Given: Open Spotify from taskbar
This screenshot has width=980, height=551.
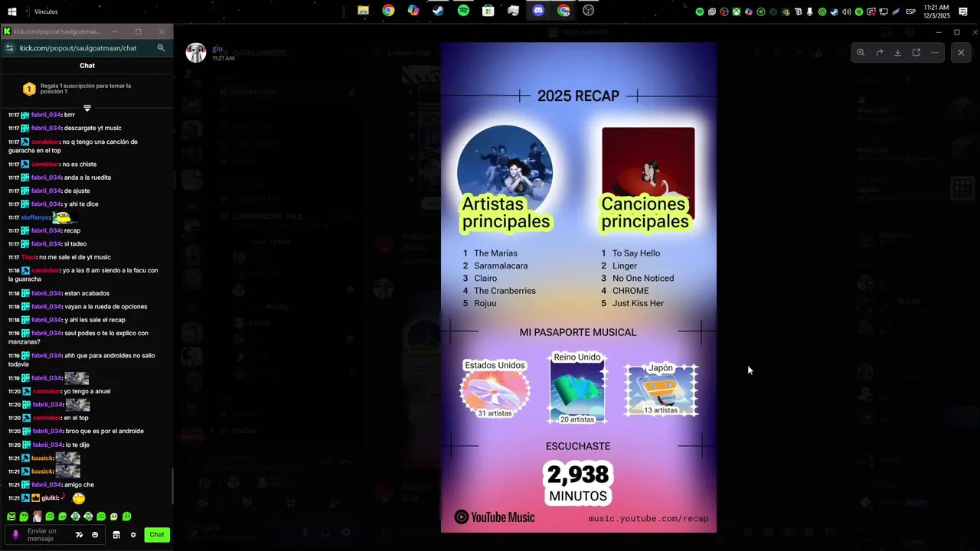Looking at the screenshot, I should coord(463,11).
